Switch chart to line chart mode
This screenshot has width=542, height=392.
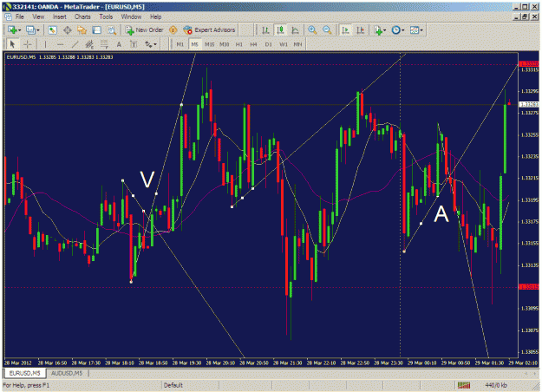click(x=295, y=30)
